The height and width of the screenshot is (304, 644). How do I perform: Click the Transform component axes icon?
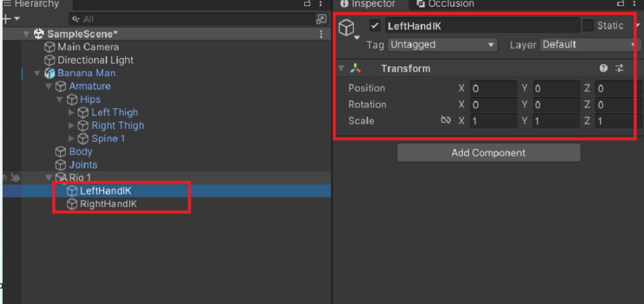pos(355,69)
